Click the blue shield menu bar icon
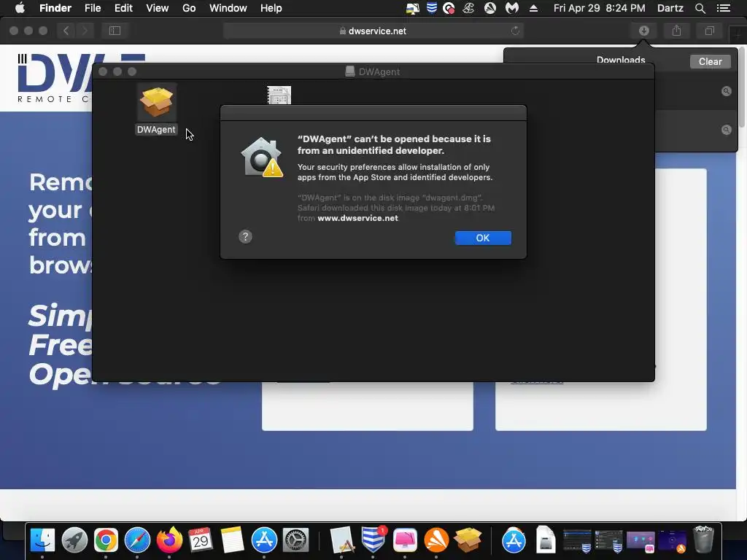 pyautogui.click(x=432, y=8)
